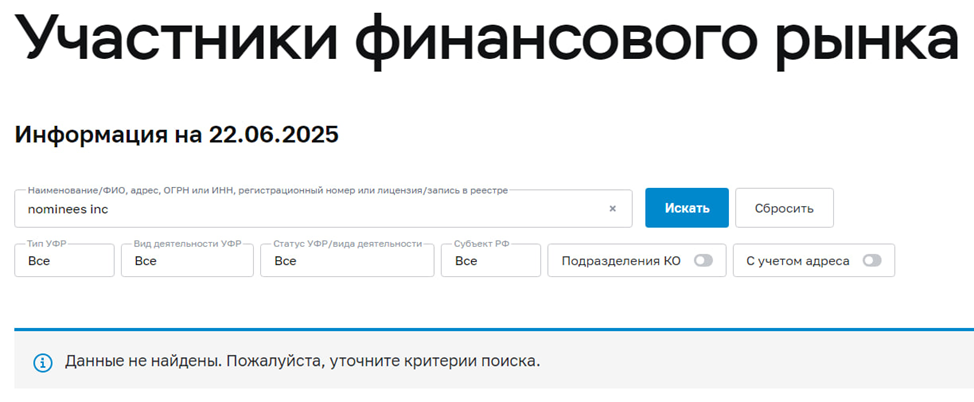Click the Информация на 22.06.2025 heading
Screen dimensions: 974x402
[176, 134]
